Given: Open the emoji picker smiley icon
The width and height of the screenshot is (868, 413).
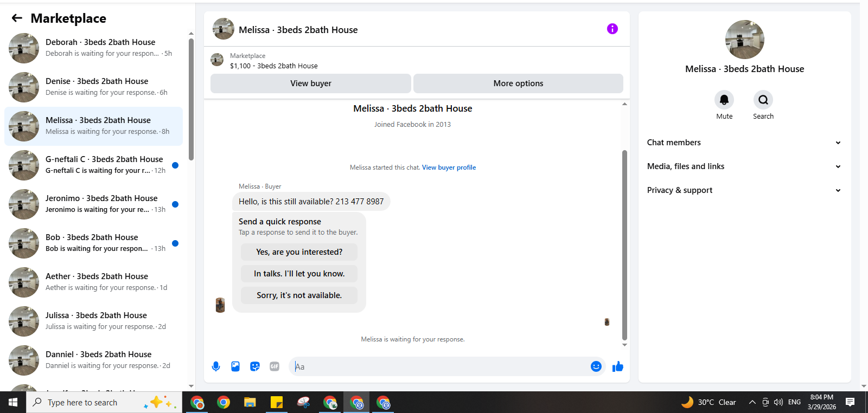Looking at the screenshot, I should pos(596,366).
